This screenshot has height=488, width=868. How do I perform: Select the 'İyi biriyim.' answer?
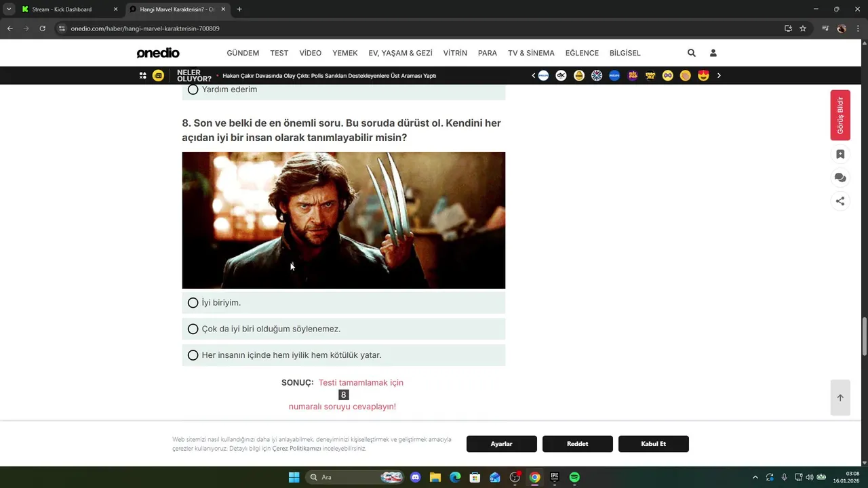343,303
